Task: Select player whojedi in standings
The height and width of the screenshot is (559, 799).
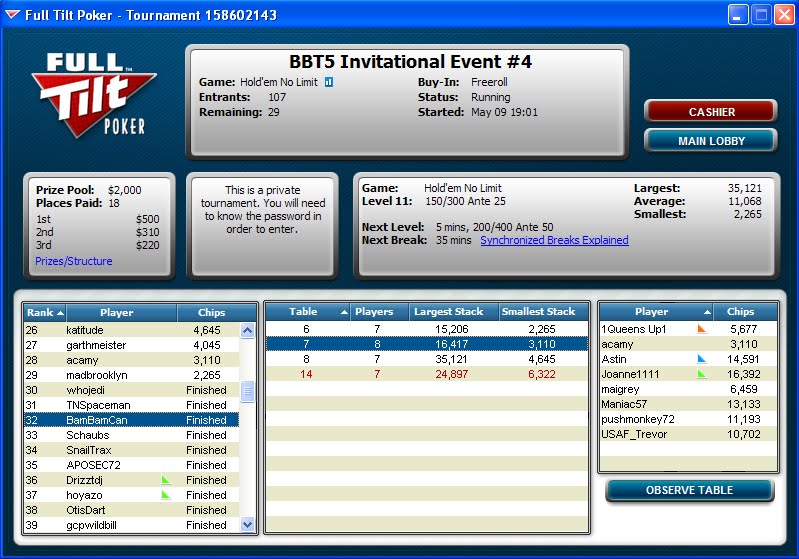Action: tap(131, 390)
